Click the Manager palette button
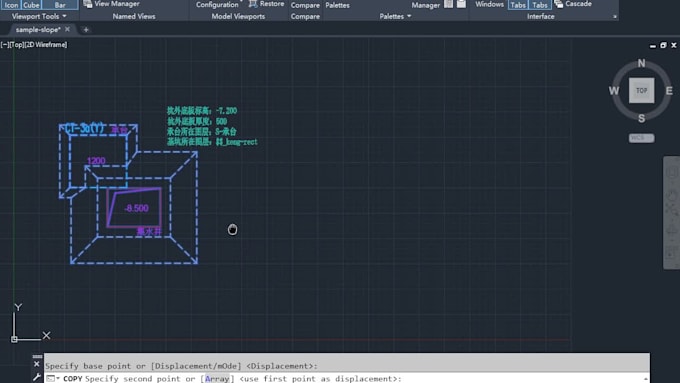This screenshot has height=383, width=680. click(425, 5)
